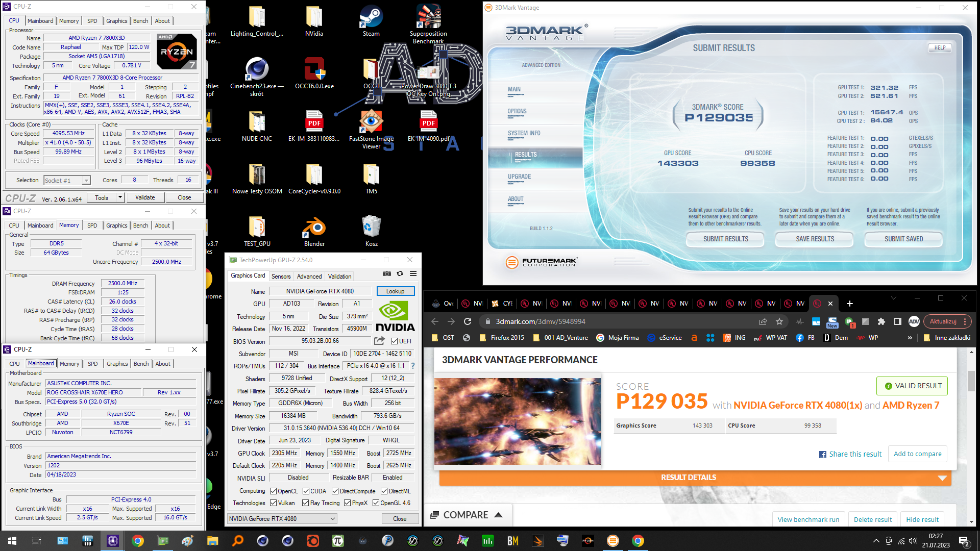This screenshot has height=551, width=980.
Task: Show more bookmarks chevron in Chrome
Action: point(910,338)
